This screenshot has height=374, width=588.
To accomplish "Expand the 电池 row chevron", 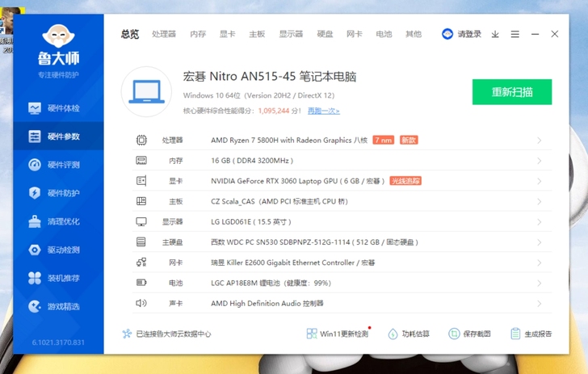I will (540, 283).
